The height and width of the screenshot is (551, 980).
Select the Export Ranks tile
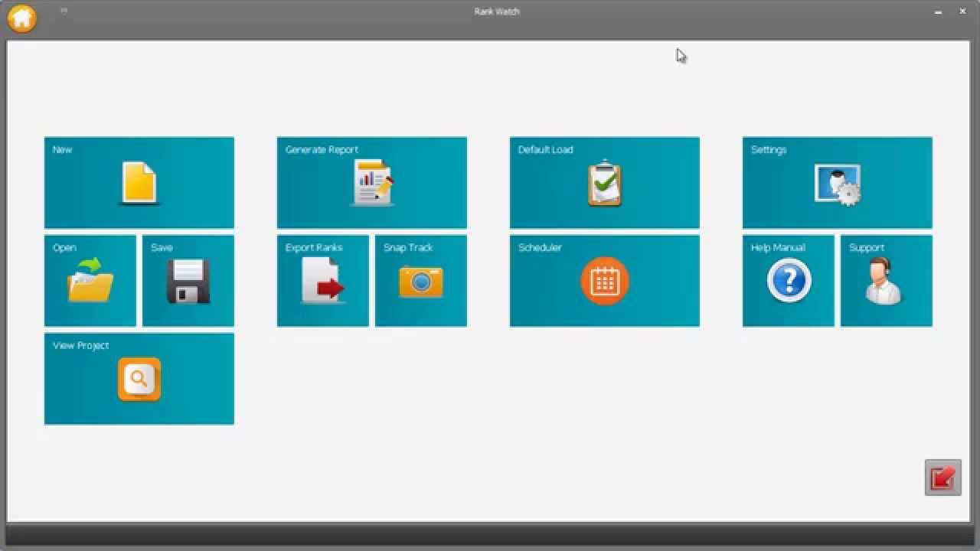(x=323, y=281)
